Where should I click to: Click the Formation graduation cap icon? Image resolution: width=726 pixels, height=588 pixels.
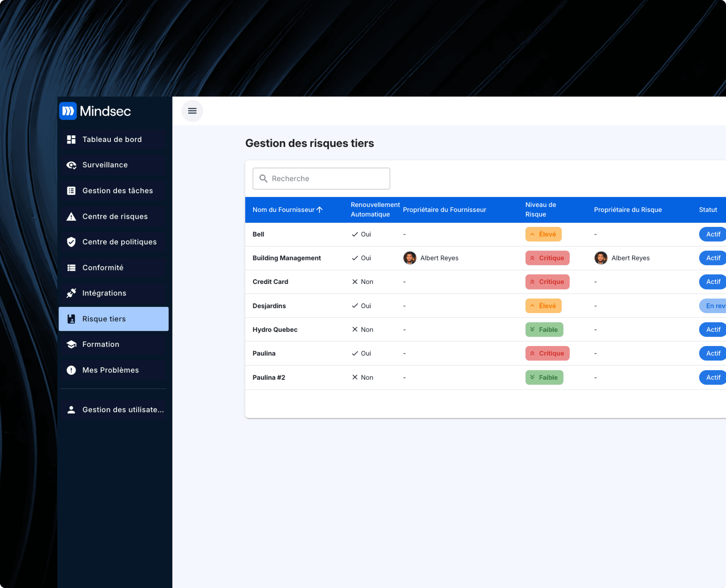[x=71, y=344]
